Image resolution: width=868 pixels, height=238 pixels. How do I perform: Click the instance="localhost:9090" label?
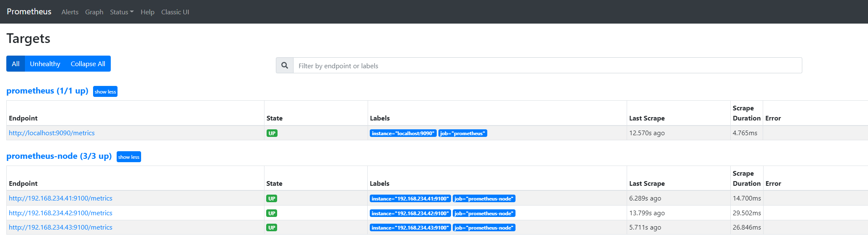tap(403, 133)
